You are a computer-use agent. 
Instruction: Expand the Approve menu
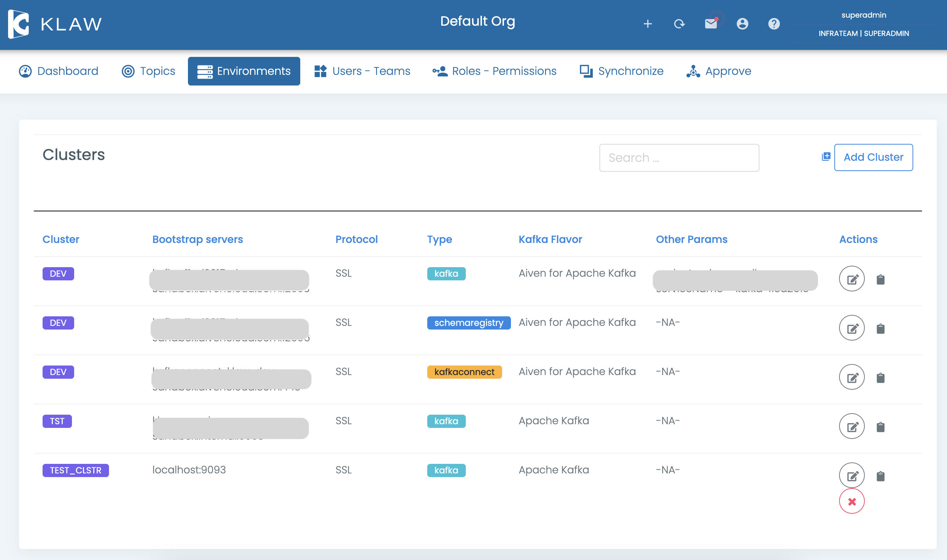(x=719, y=71)
